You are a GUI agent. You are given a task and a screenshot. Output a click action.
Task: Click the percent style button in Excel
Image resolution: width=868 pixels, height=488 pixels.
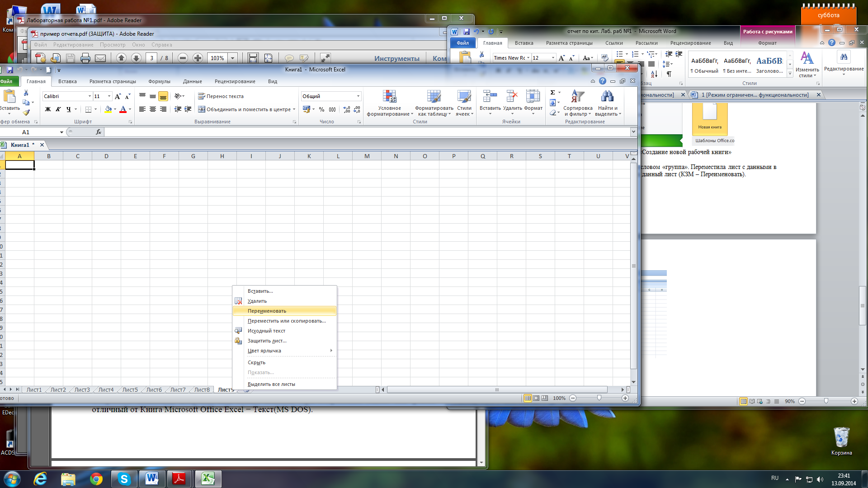pos(321,109)
